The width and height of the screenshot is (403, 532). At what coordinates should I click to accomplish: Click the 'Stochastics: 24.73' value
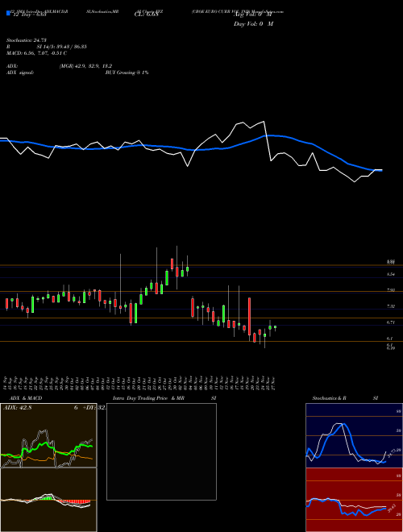[26, 40]
